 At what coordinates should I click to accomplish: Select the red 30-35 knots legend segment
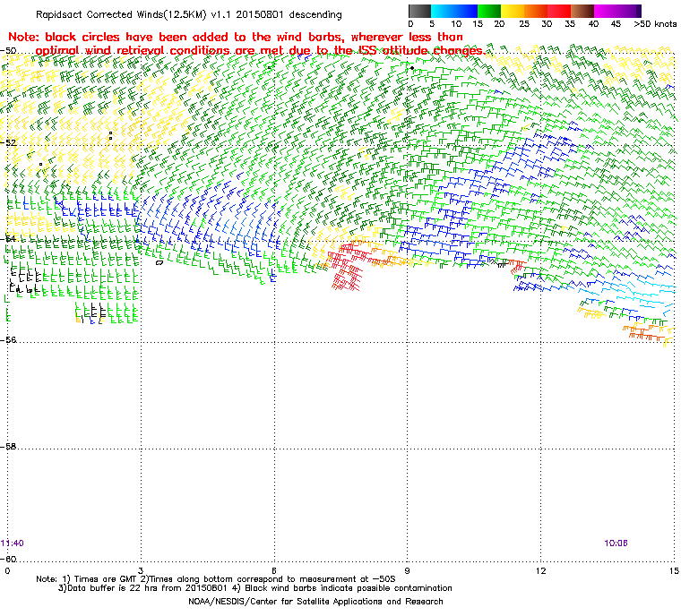(559, 11)
